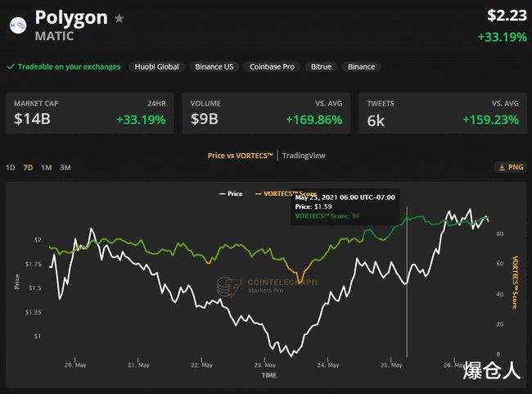The image size is (532, 394).
Task: Click the MATIC ticker symbol
Action: [54, 36]
